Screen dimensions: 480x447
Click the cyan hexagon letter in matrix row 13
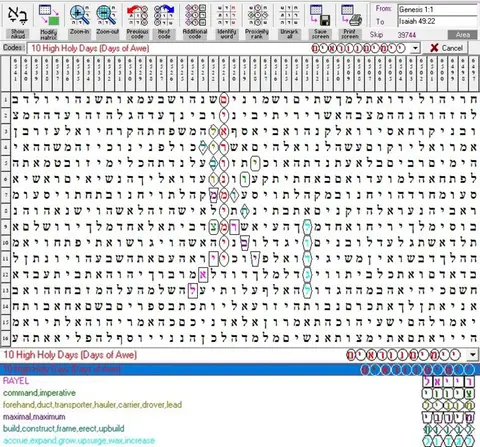pos(307,291)
